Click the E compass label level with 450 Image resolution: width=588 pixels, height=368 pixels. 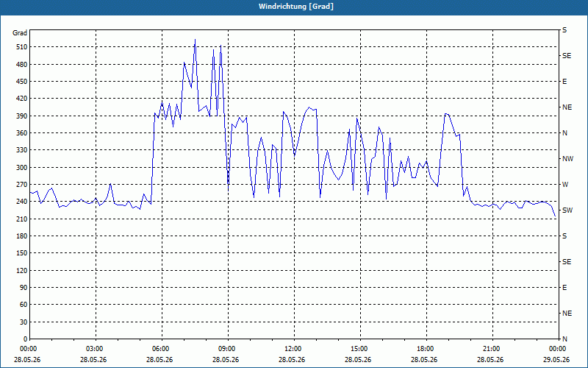click(564, 82)
